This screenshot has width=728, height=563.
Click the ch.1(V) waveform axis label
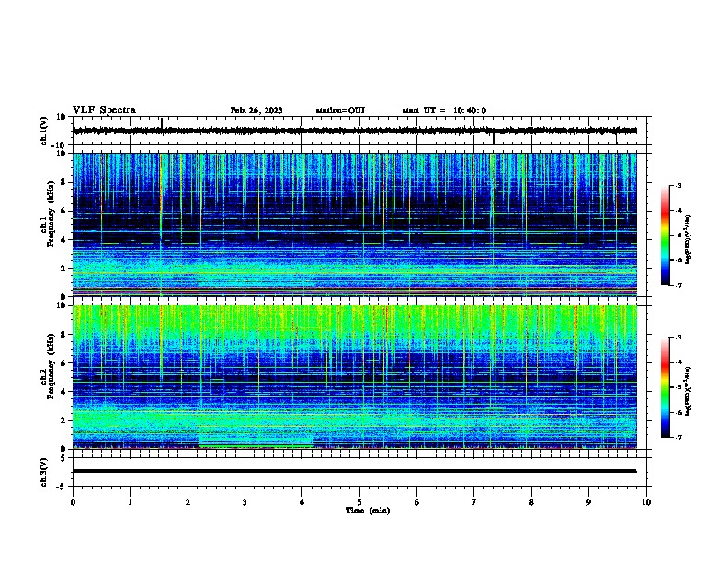[x=44, y=131]
